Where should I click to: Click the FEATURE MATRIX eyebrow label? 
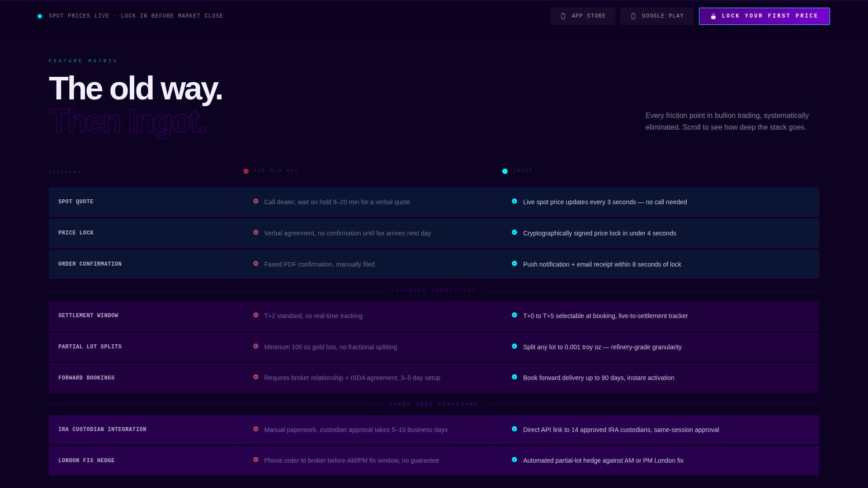[83, 61]
